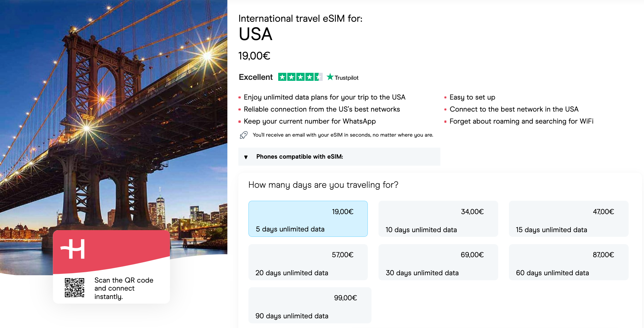Click the Trustpilot green star logo

[x=330, y=76]
